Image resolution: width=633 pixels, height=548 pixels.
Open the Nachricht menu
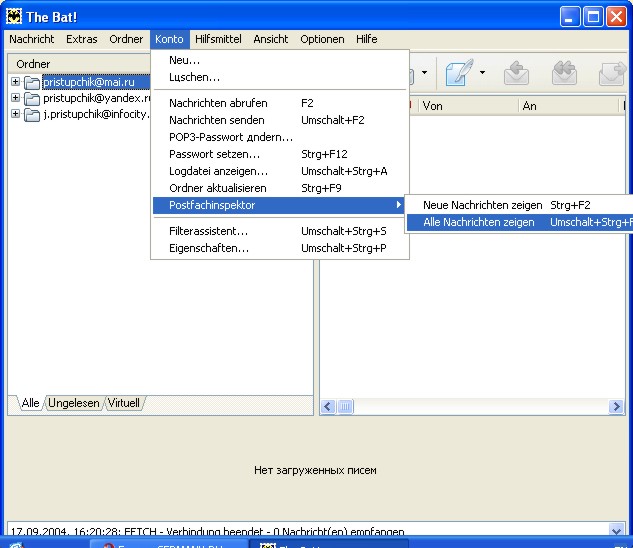31,39
